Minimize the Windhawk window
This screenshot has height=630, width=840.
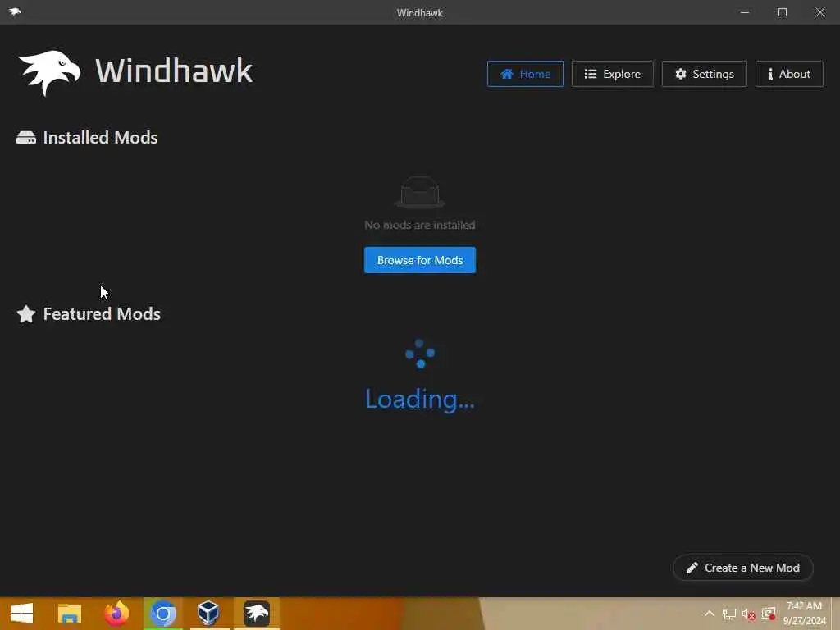click(745, 12)
